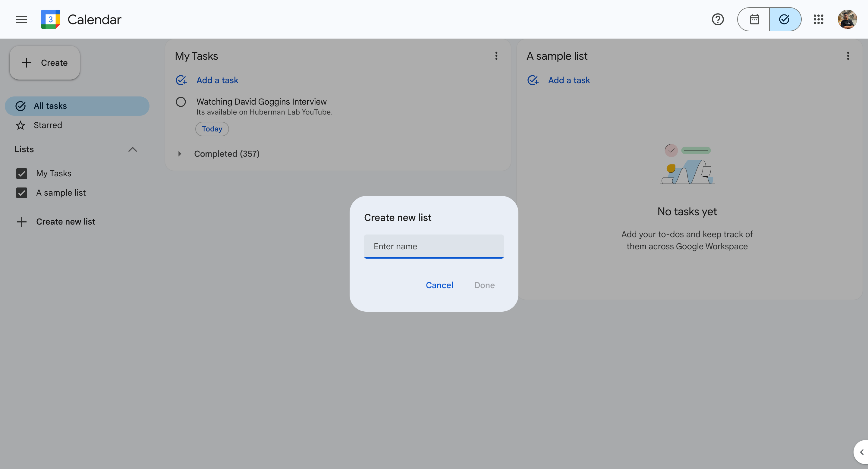This screenshot has width=868, height=469.
Task: Click the Google Calendar logo
Action: (x=51, y=19)
